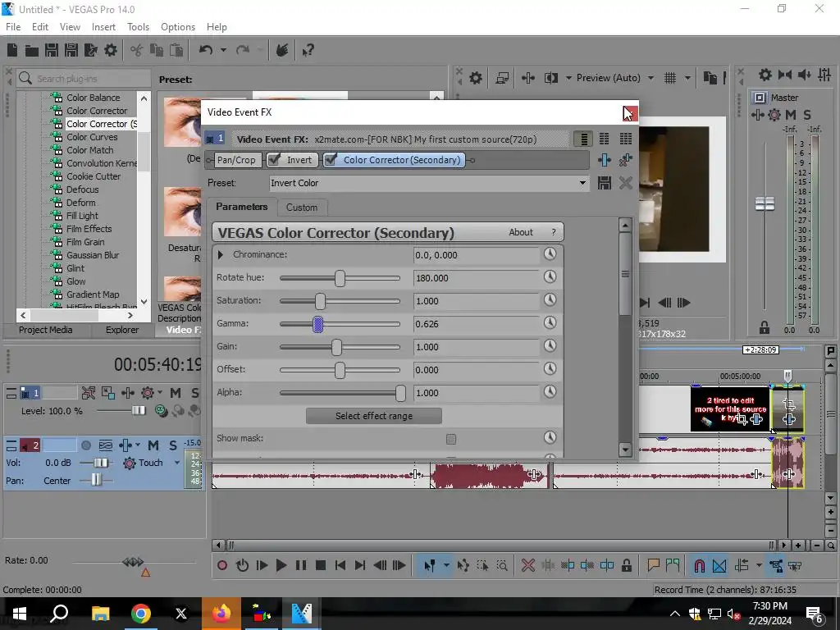Toggle loop playback icon
840x630 pixels.
(242, 565)
